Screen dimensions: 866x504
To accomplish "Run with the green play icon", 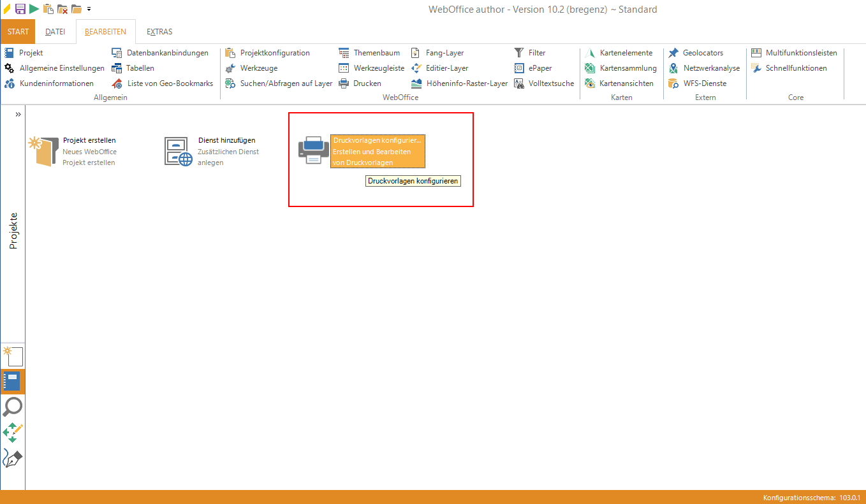I will (x=34, y=9).
